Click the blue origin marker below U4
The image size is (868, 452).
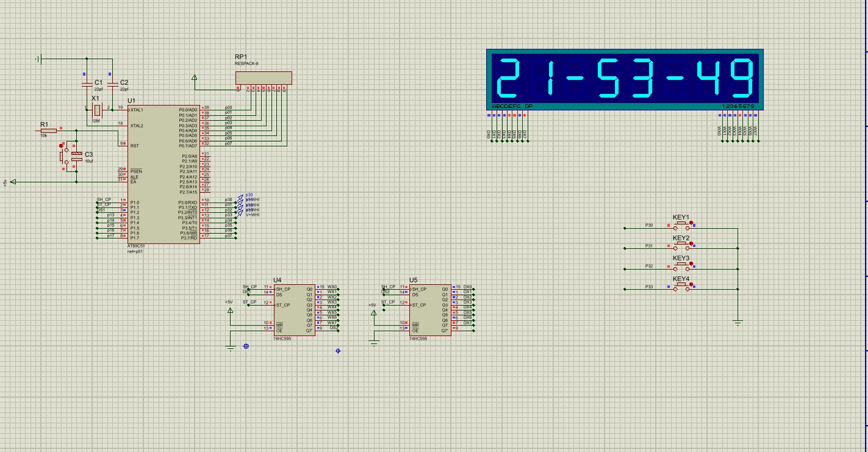tap(246, 346)
